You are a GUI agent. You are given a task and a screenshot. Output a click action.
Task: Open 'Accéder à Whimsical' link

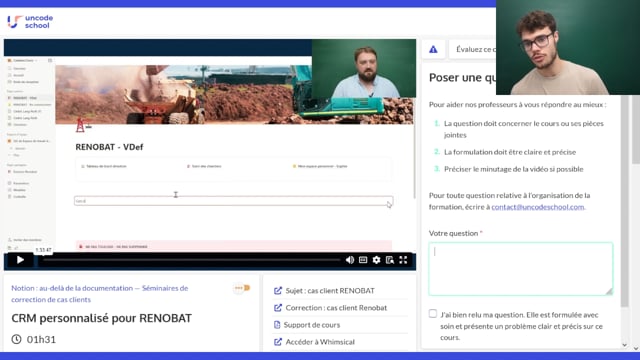pyautogui.click(x=320, y=342)
